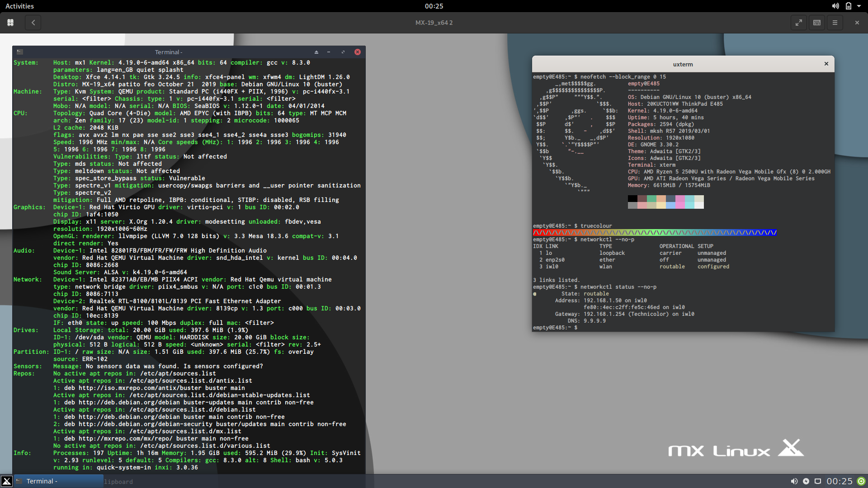Select the Terminal task in the Xfce panel

[x=59, y=481]
